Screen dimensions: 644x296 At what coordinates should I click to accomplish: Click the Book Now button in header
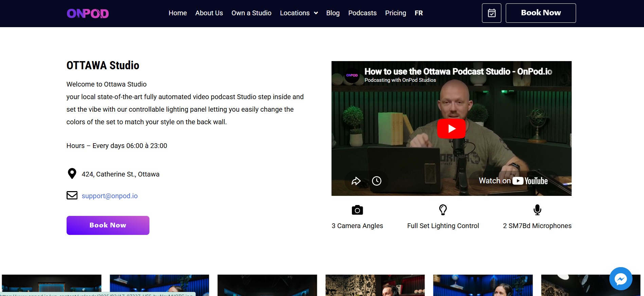[541, 13]
